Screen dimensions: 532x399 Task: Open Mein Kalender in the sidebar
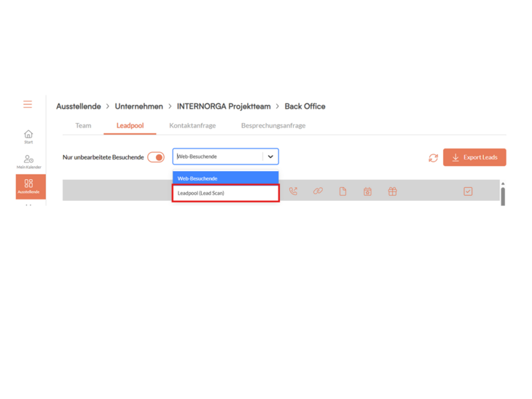click(28, 162)
